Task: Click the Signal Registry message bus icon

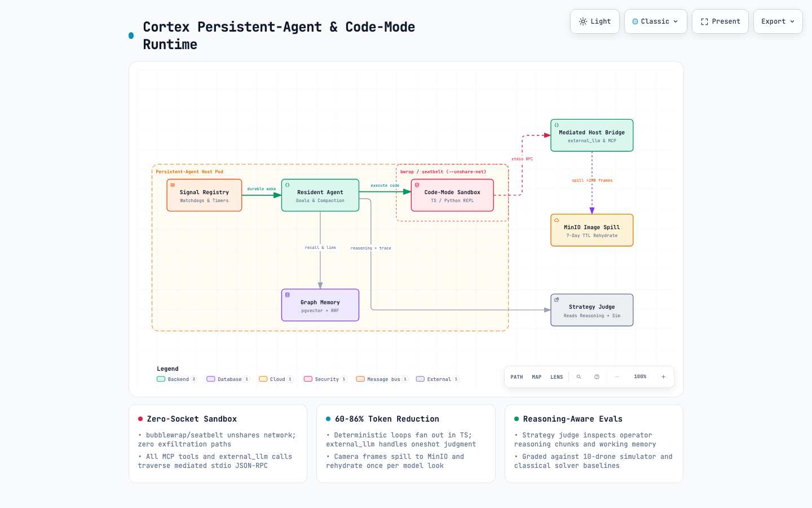Action: coord(173,185)
